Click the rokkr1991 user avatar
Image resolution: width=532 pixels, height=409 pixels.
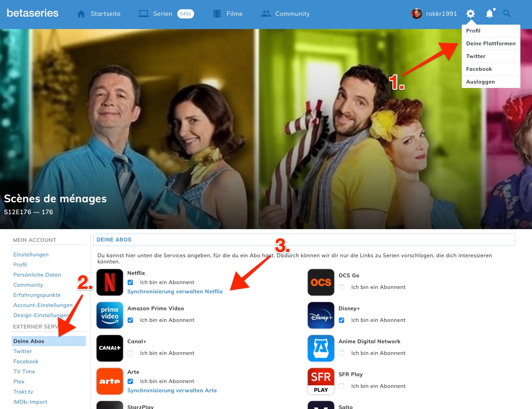coord(416,14)
